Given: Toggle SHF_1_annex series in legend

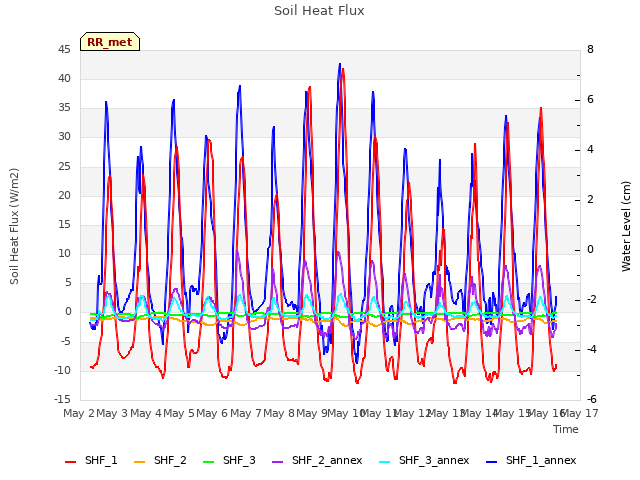Looking at the screenshot, I should pos(531,460).
